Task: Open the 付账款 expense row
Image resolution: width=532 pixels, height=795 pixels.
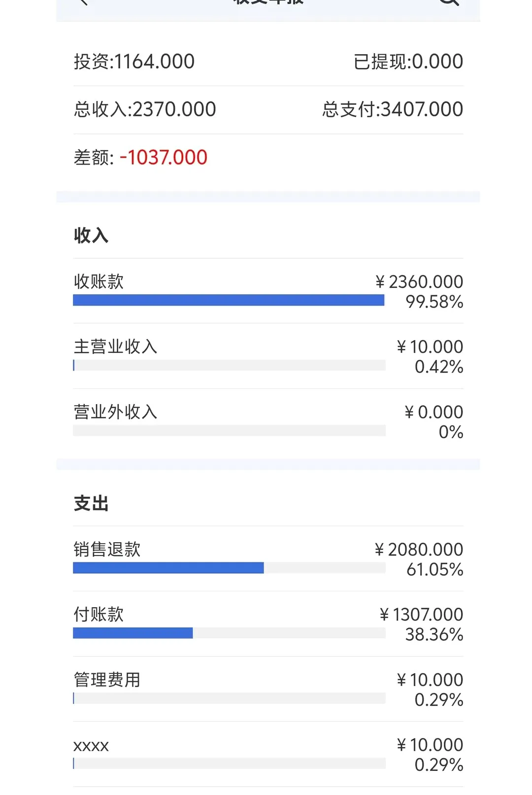Action: [x=268, y=624]
